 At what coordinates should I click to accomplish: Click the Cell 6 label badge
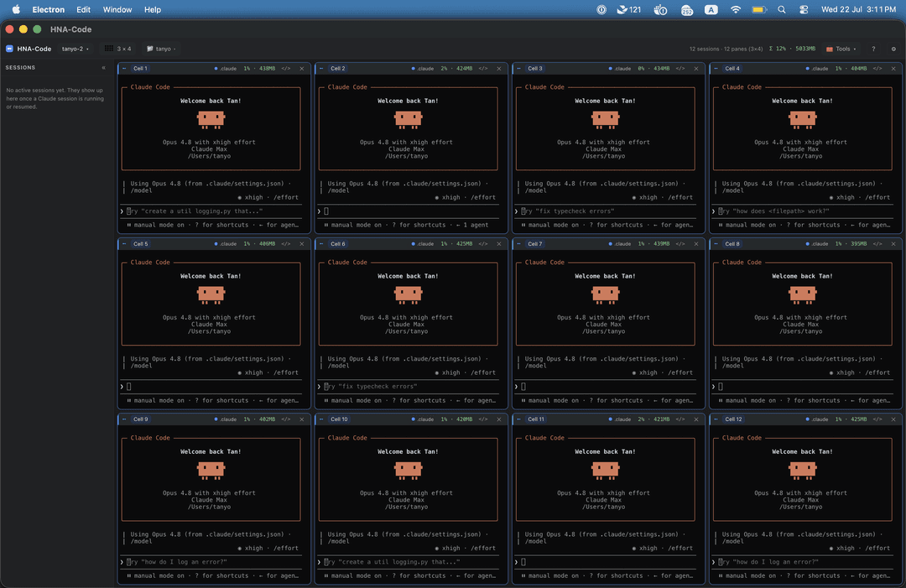(x=337, y=244)
